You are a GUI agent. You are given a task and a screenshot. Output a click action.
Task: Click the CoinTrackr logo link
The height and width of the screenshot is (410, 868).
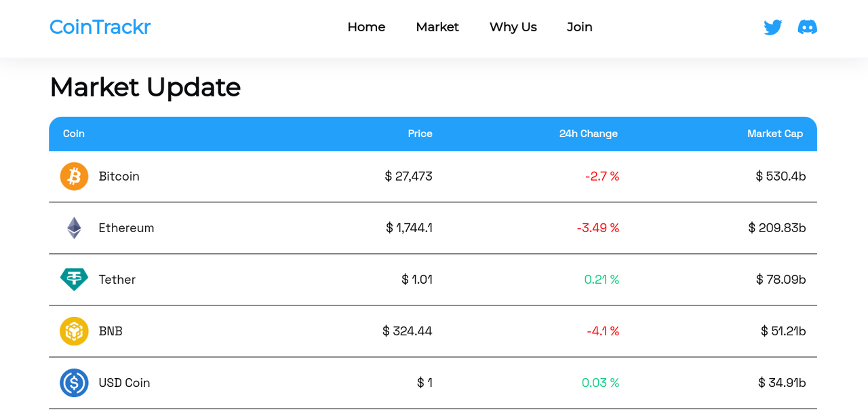[100, 27]
